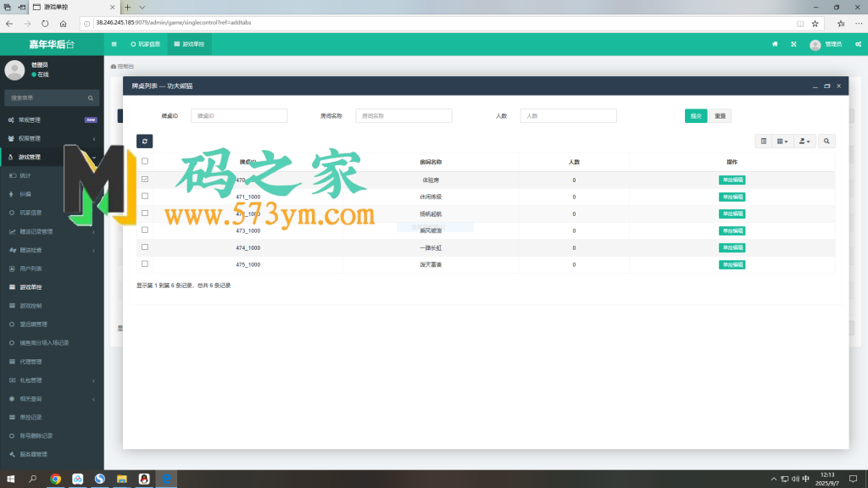Image resolution: width=868 pixels, height=488 pixels.
Task: Enter fullscreen using the header expand icon
Action: point(793,44)
